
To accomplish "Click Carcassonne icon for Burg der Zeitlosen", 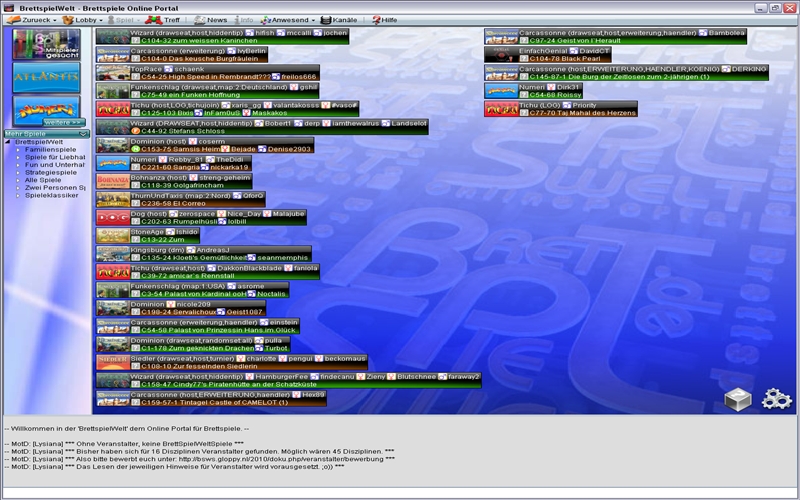I will point(502,73).
